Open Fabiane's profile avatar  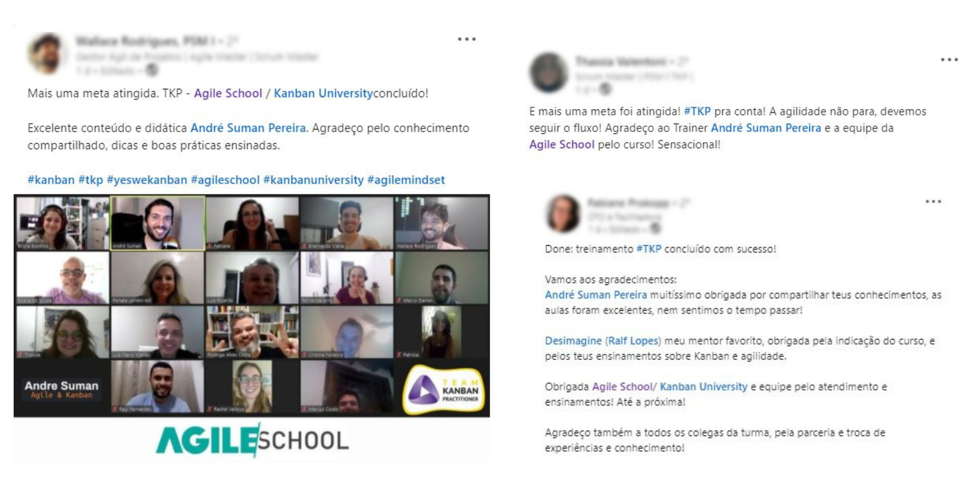click(563, 213)
